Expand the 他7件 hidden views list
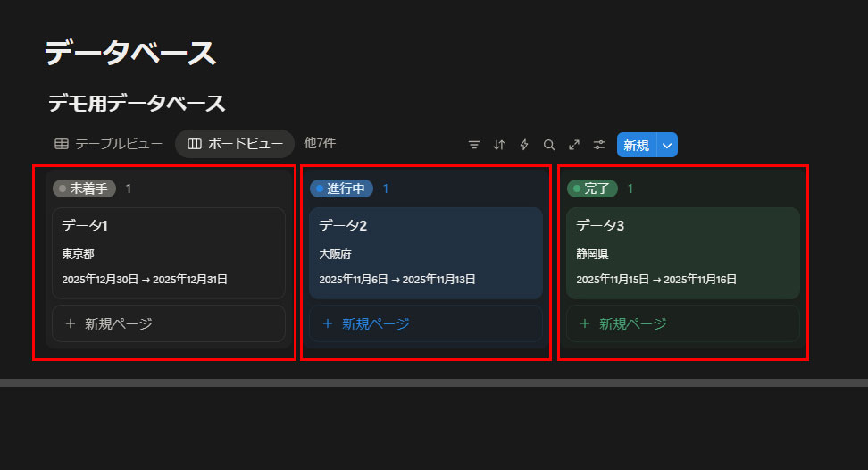The width and height of the screenshot is (868, 470). click(320, 143)
